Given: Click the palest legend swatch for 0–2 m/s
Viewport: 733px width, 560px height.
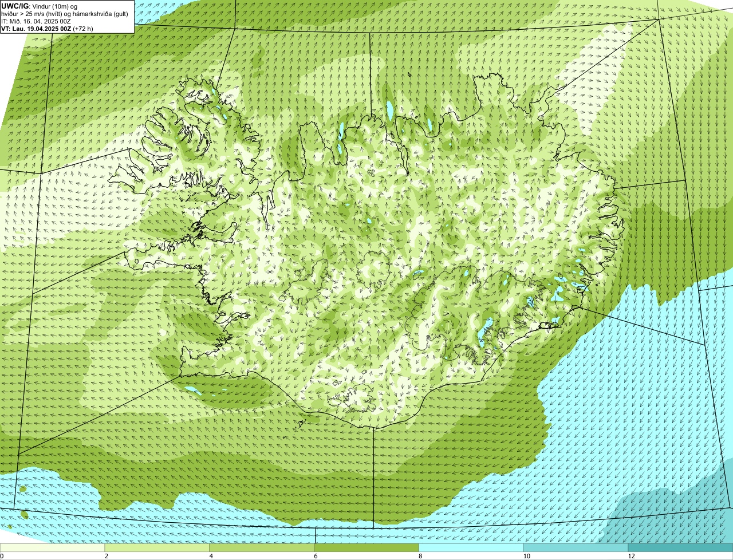Looking at the screenshot, I should click(52, 547).
